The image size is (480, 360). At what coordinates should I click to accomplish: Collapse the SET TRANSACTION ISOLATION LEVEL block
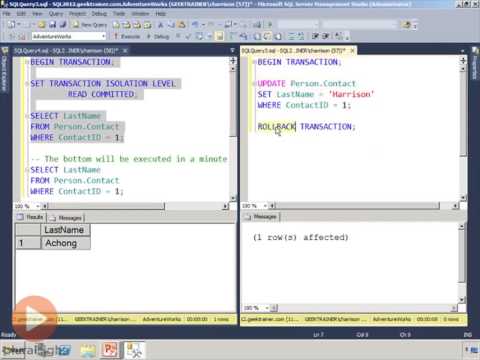[x=27, y=84]
